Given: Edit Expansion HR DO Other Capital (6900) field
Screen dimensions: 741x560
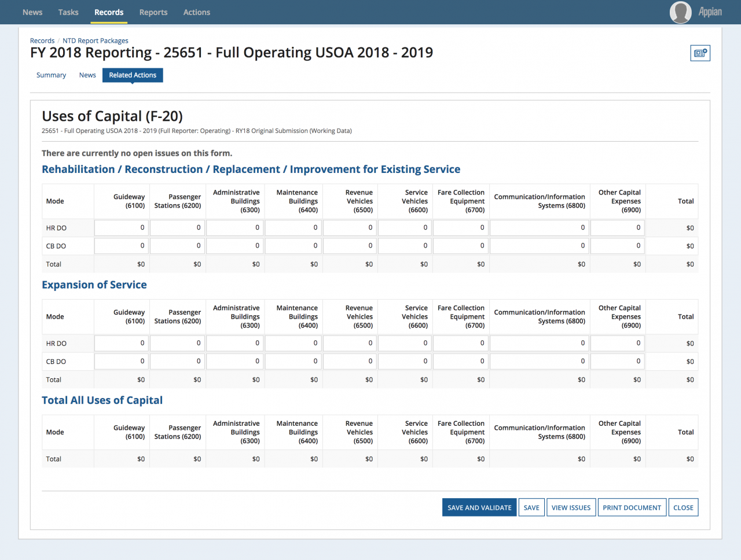Looking at the screenshot, I should coord(618,343).
